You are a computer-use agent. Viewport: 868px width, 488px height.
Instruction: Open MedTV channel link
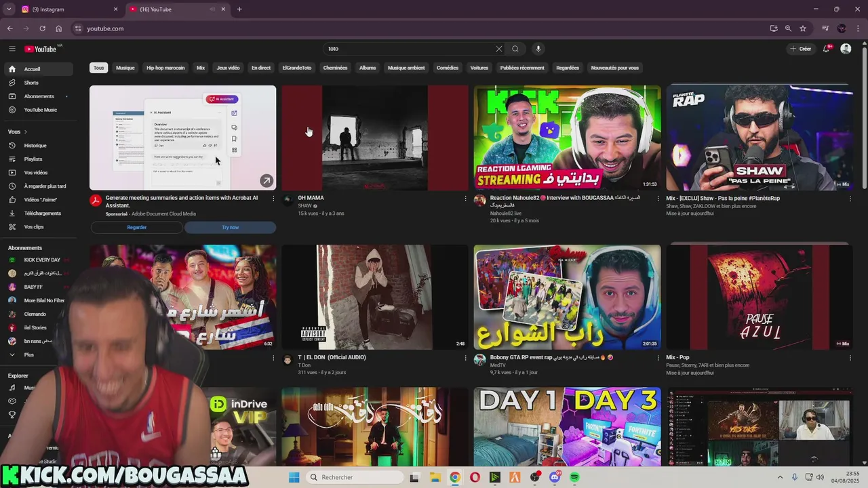498,365
